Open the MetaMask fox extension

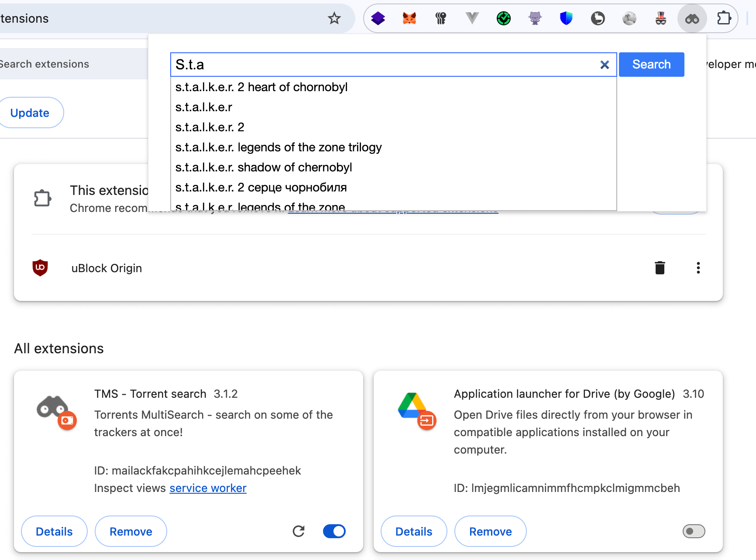(409, 18)
